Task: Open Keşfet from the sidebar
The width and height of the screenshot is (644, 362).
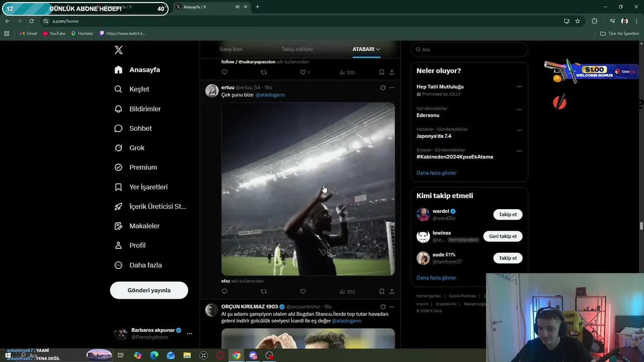Action: [132, 89]
